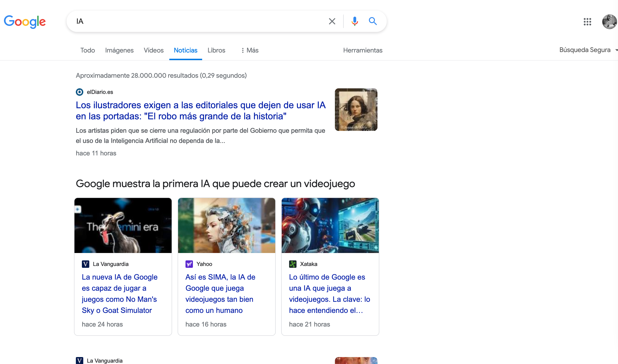
Task: Click the La Vanguardia favicon
Action: [x=86, y=264]
